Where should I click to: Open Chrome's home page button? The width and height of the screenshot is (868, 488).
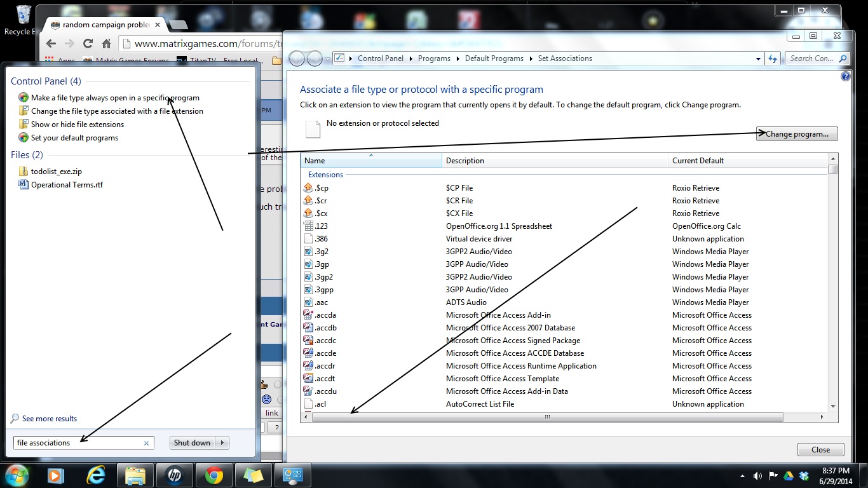(x=106, y=44)
